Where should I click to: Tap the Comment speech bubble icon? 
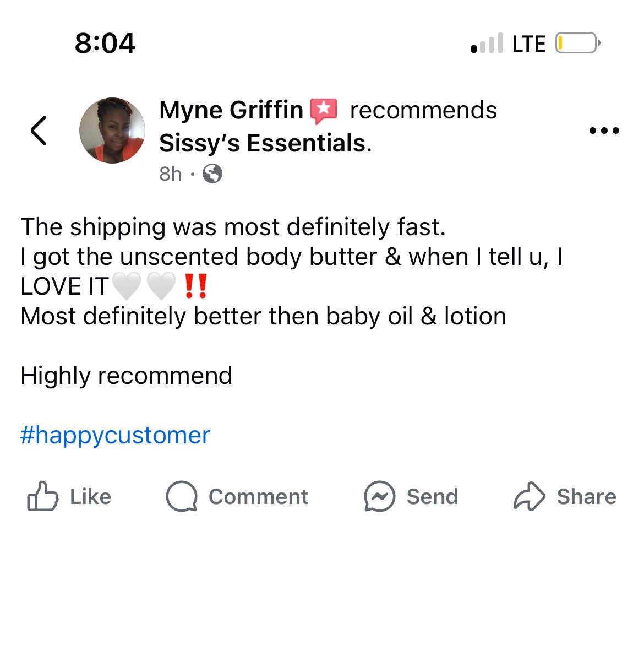click(x=182, y=496)
